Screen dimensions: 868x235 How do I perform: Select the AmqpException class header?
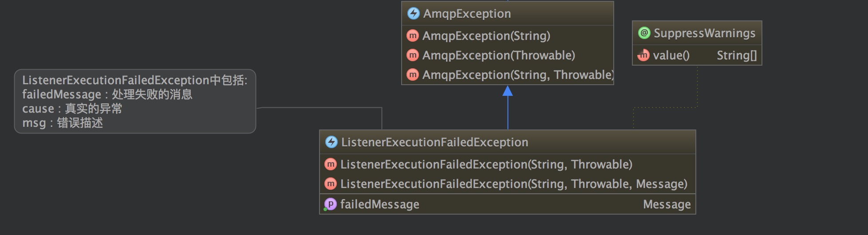click(x=508, y=13)
